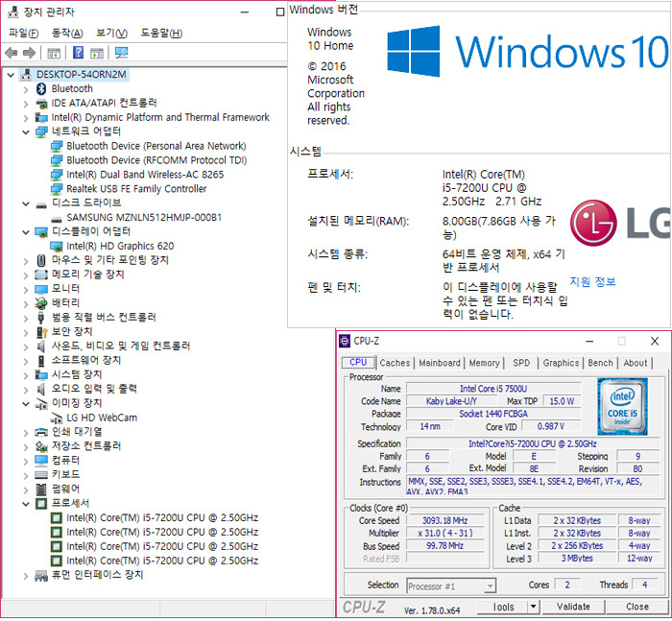Expand the 시스템 장치 category
The width and height of the screenshot is (672, 621).
(x=26, y=376)
